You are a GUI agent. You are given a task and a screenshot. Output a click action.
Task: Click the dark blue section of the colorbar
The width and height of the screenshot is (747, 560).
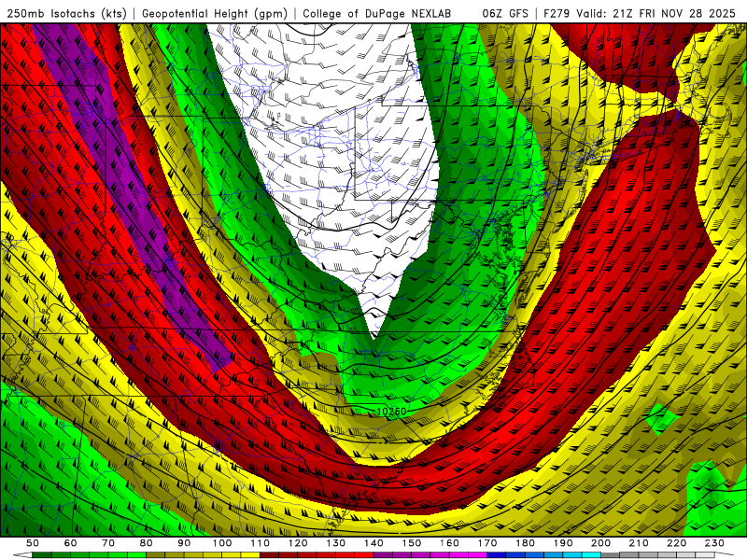point(497,555)
